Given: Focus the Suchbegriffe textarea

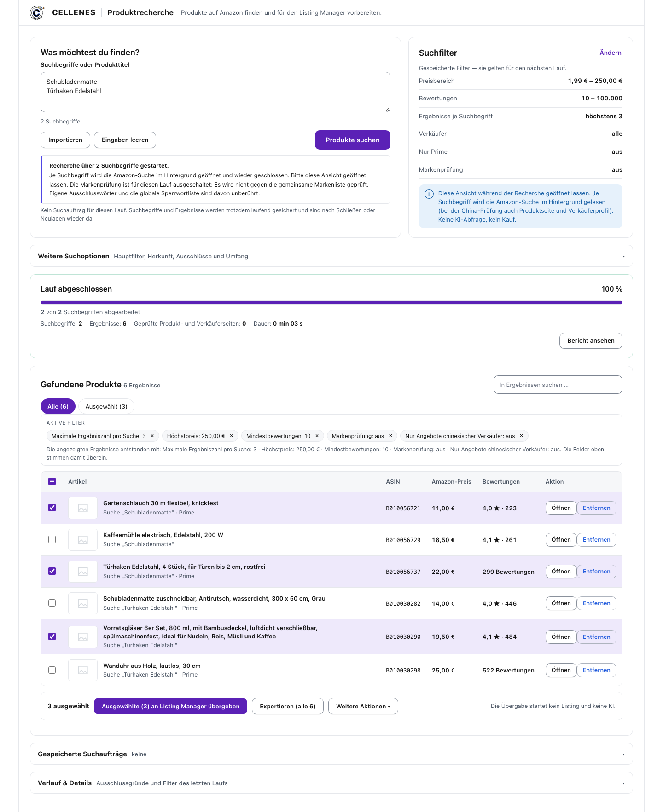Looking at the screenshot, I should tap(215, 92).
